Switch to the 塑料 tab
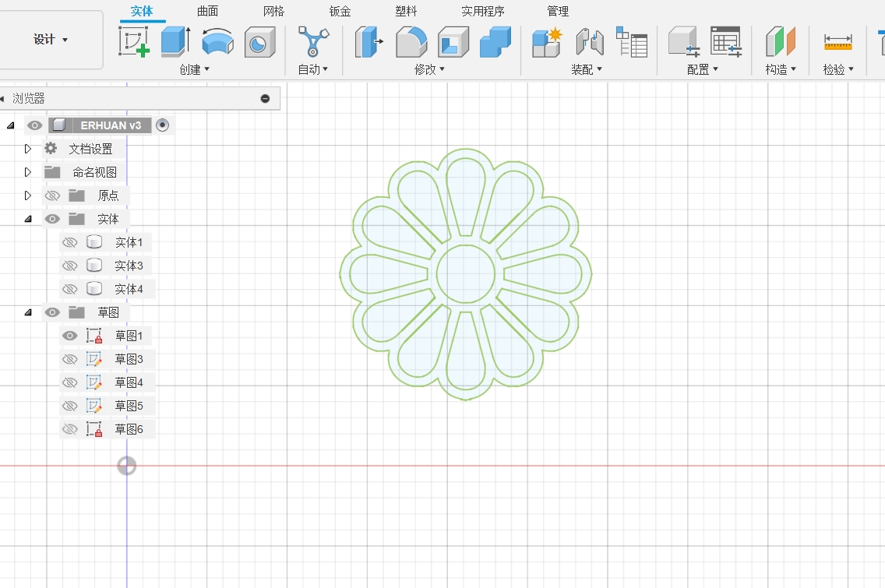The width and height of the screenshot is (885, 588). click(406, 11)
